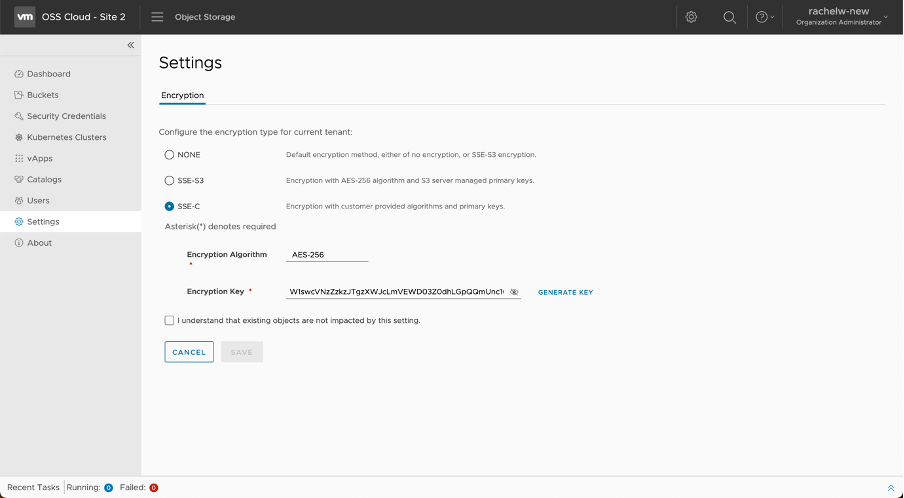
Task: Open Security Credentials page
Action: click(66, 116)
